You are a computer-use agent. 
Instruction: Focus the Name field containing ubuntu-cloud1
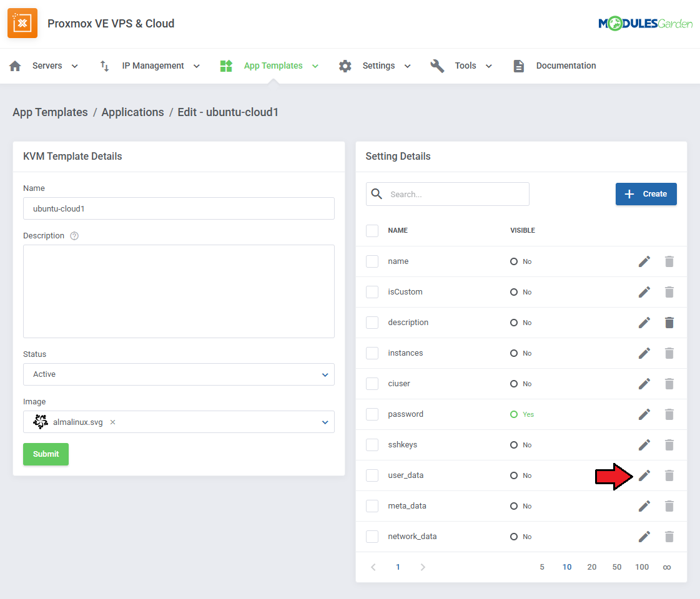179,208
